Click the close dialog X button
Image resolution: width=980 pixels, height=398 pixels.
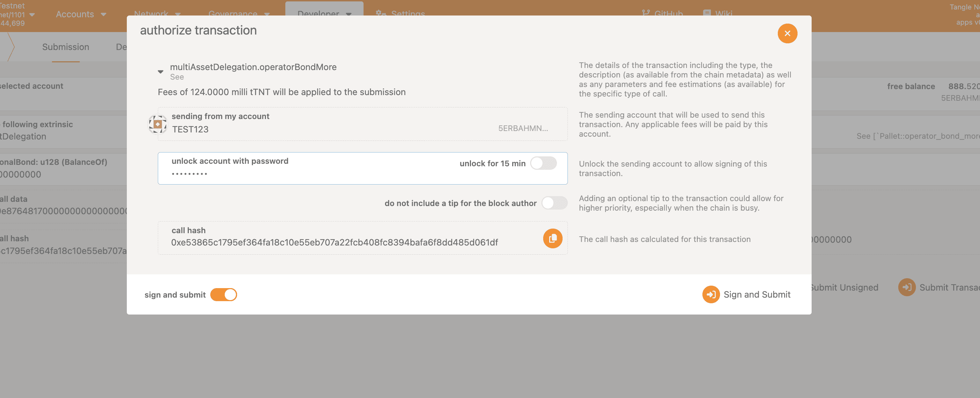788,33
